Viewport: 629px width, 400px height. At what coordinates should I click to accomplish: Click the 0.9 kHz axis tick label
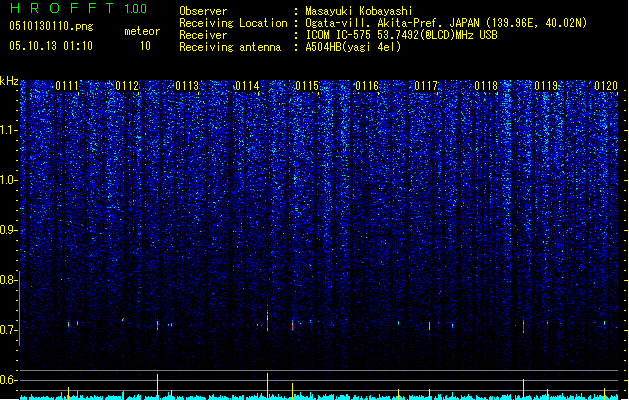(9, 230)
